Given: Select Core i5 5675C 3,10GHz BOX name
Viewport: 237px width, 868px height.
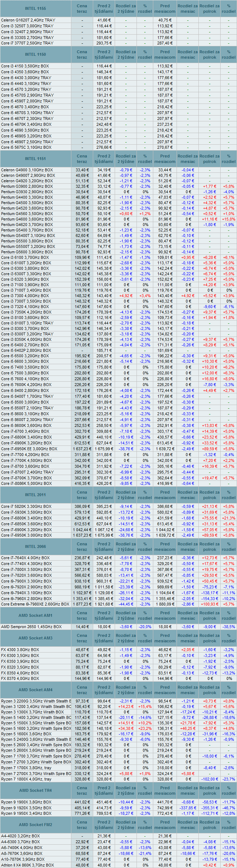Looking at the screenshot, I should click(26, 147).
